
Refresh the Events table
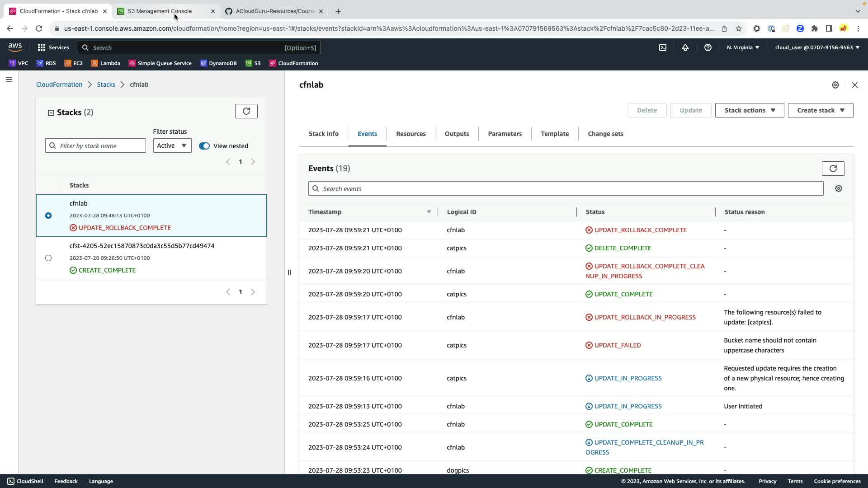coord(832,169)
